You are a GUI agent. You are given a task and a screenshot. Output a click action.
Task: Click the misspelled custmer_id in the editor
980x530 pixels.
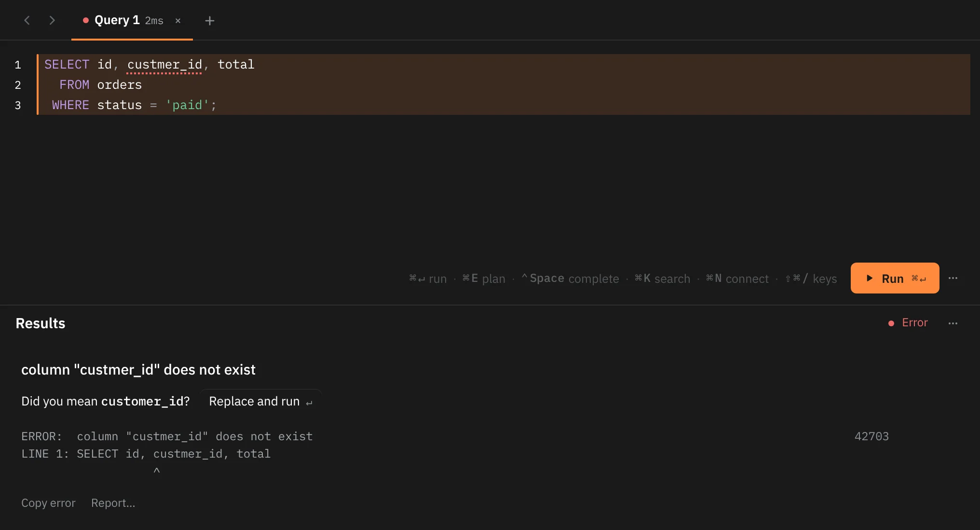pyautogui.click(x=164, y=65)
